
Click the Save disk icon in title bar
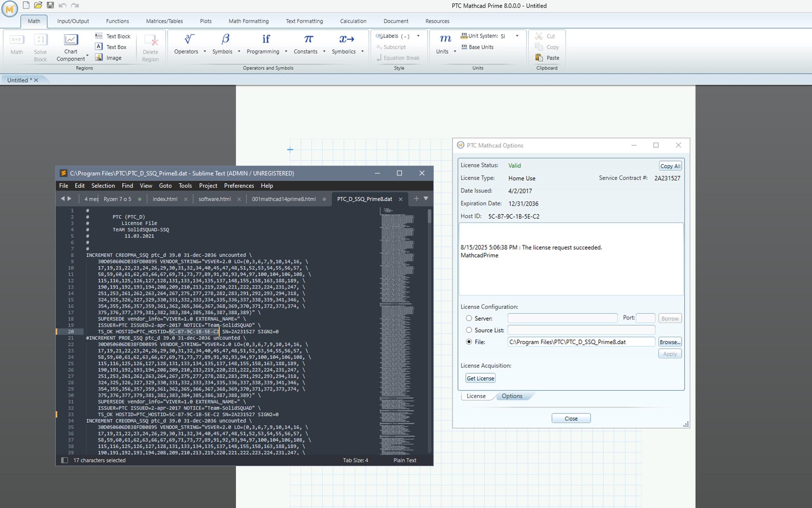tap(50, 5)
